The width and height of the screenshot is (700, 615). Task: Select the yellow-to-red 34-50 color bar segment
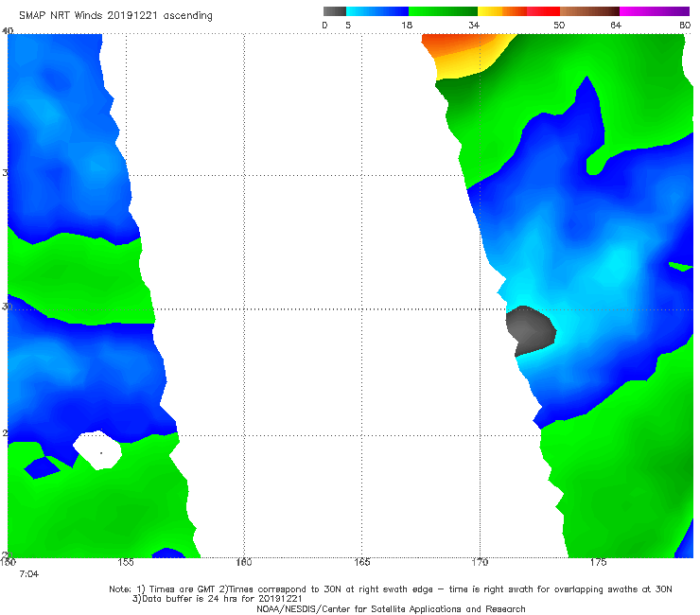(x=518, y=11)
